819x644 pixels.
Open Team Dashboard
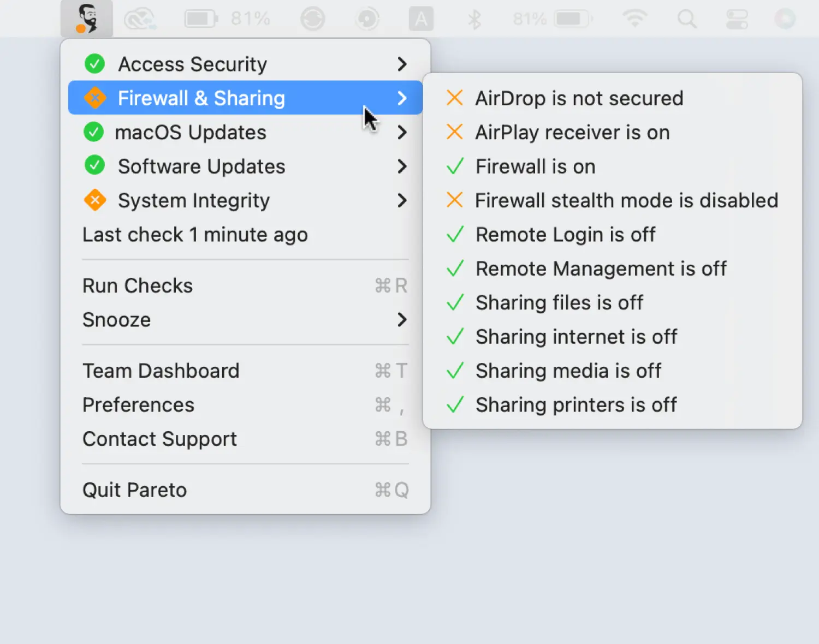161,371
